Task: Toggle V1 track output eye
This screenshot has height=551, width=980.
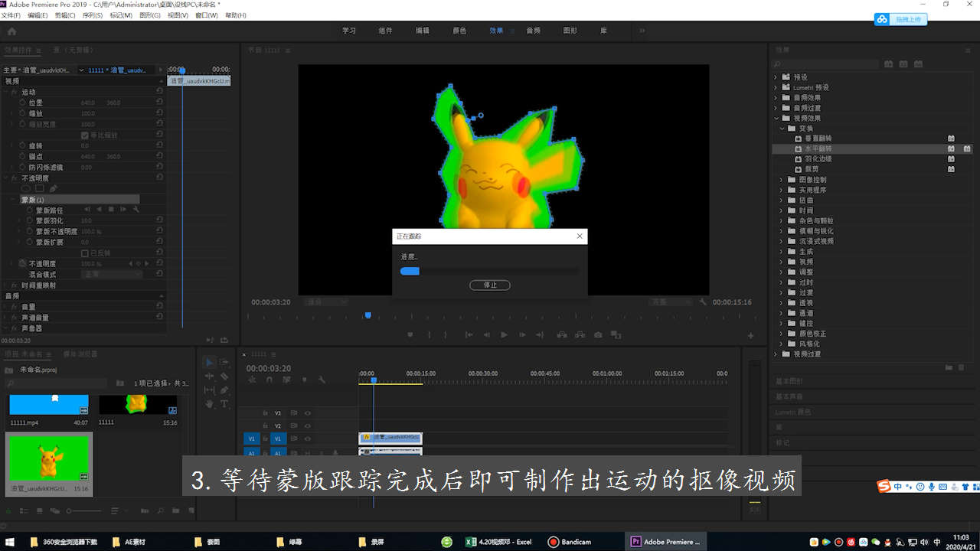Action: pos(308,439)
